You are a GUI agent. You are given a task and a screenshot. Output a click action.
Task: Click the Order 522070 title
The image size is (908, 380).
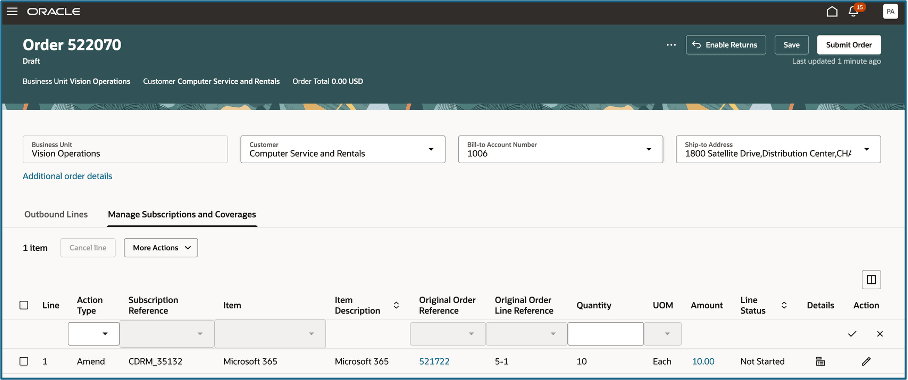click(72, 45)
